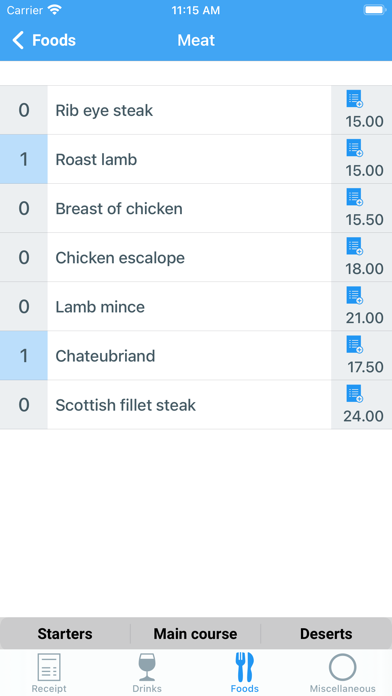This screenshot has width=392, height=696.
Task: Switch to the Drinks tab
Action: (x=147, y=672)
